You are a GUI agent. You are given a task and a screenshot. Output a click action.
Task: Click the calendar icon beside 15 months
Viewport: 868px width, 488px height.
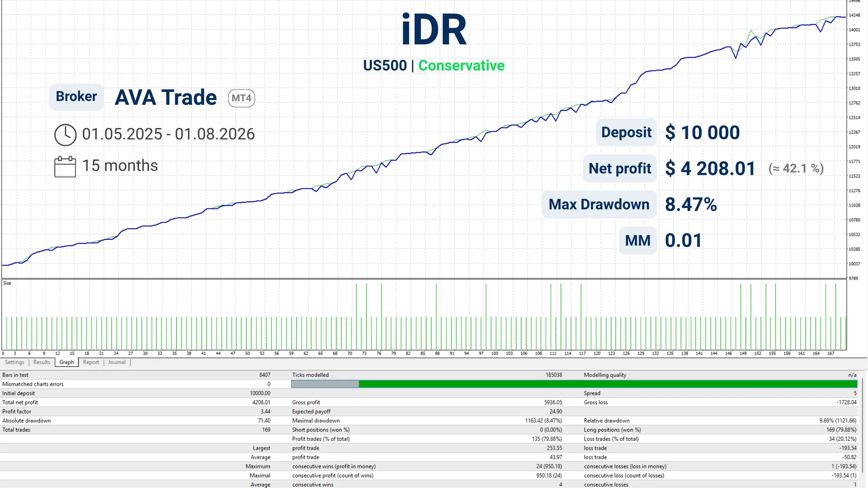click(x=65, y=166)
